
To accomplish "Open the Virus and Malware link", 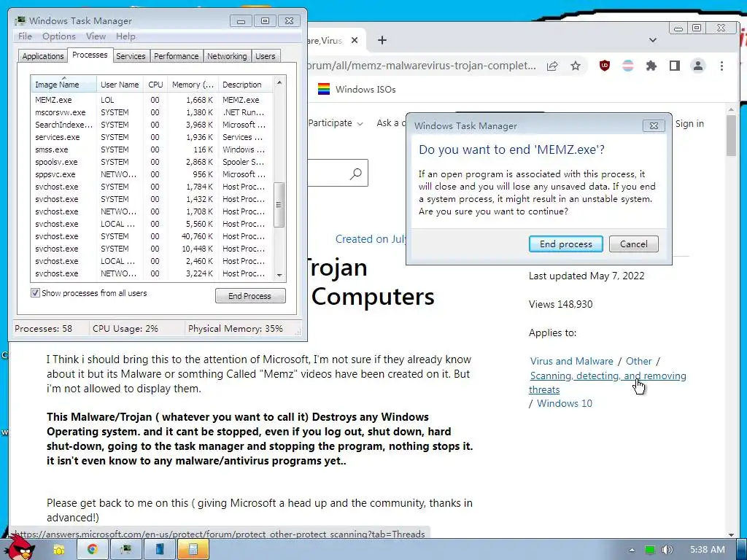I will pyautogui.click(x=572, y=361).
